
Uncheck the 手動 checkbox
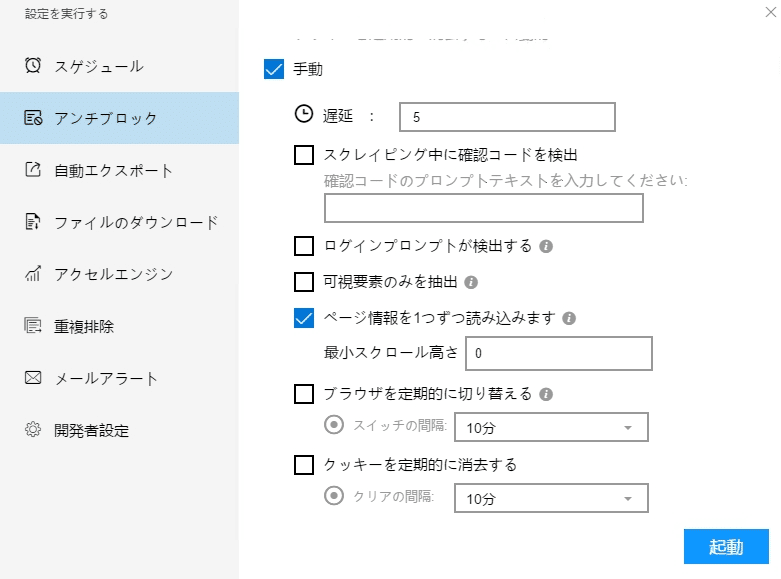pyautogui.click(x=274, y=70)
